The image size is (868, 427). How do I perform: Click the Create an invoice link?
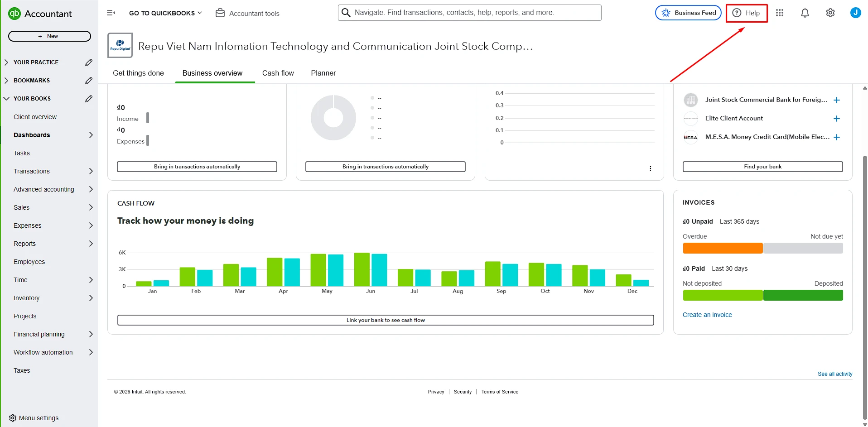tap(707, 315)
